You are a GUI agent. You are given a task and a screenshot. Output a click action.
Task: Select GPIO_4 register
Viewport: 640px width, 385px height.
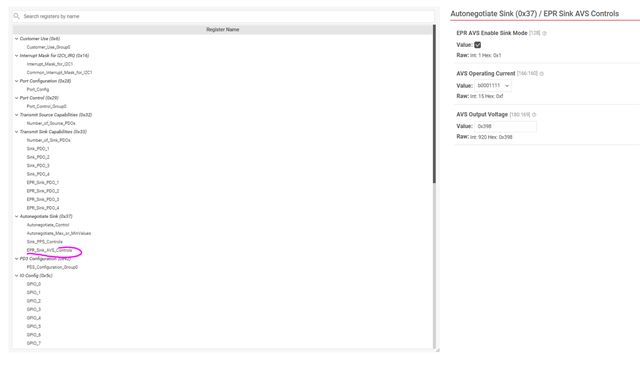tap(34, 318)
